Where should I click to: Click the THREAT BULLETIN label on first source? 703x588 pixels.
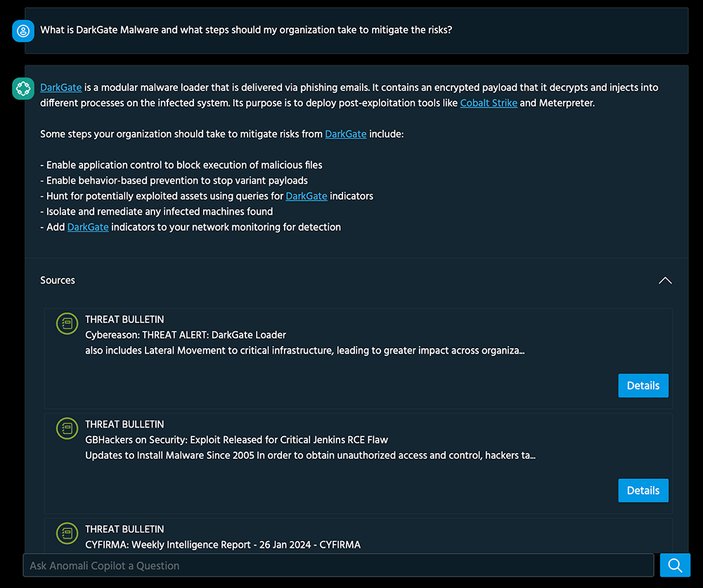pos(124,319)
